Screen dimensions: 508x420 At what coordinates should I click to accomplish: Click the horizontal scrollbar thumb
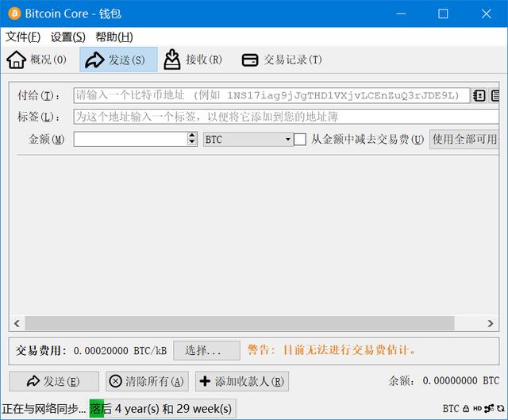[240, 323]
